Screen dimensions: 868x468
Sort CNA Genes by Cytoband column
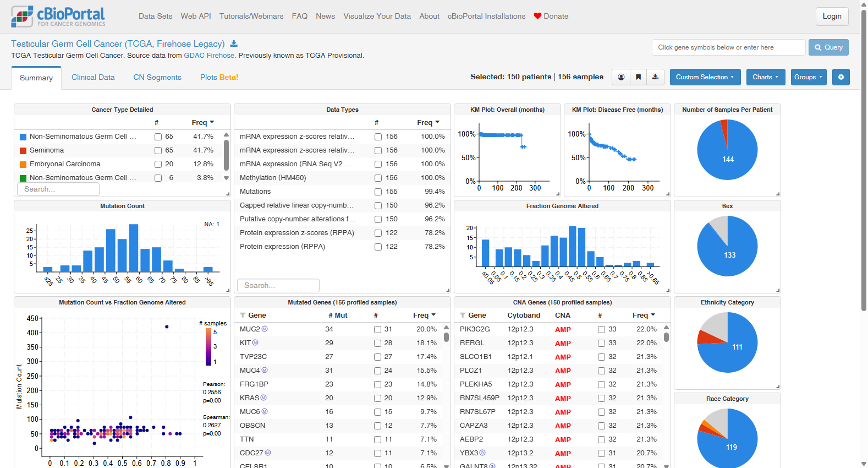[x=524, y=315]
